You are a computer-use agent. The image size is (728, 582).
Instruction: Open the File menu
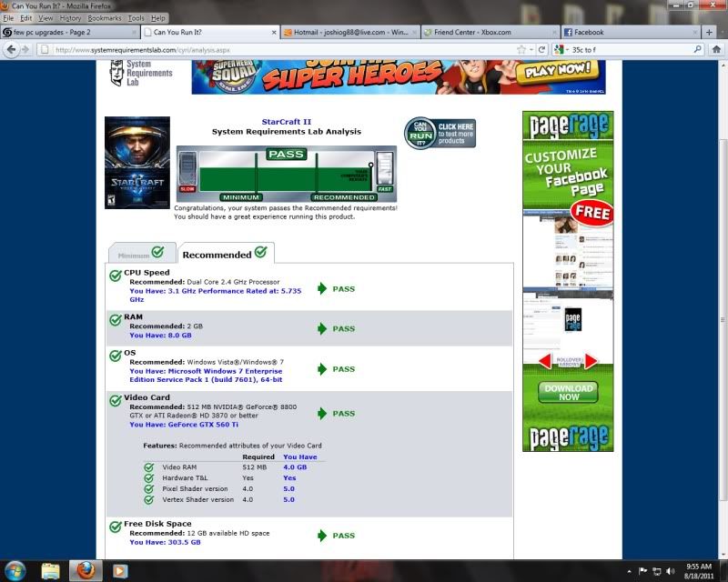point(8,18)
